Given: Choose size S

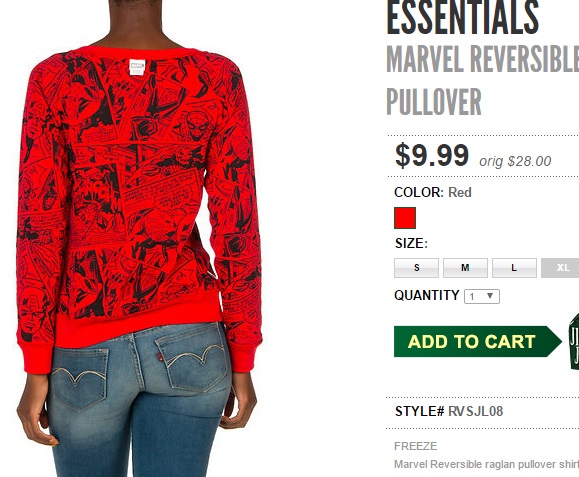Looking at the screenshot, I should [x=417, y=268].
